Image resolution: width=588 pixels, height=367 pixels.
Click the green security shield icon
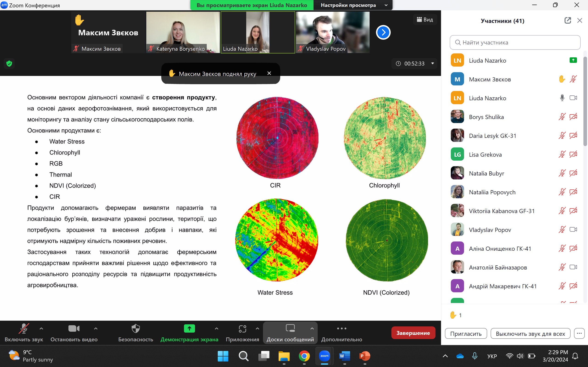9,64
